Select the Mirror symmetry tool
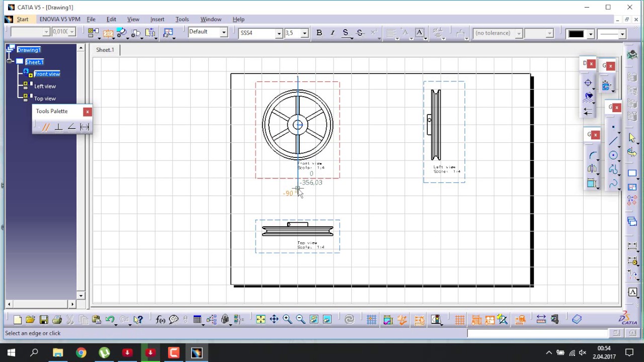Screen dimensions: 644x362 pyautogui.click(x=592, y=169)
